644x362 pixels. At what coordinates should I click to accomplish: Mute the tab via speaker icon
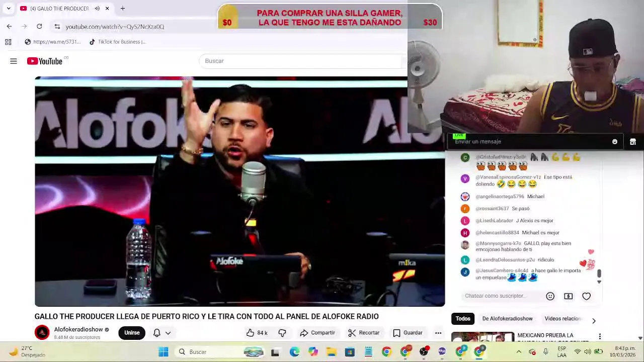(x=97, y=9)
